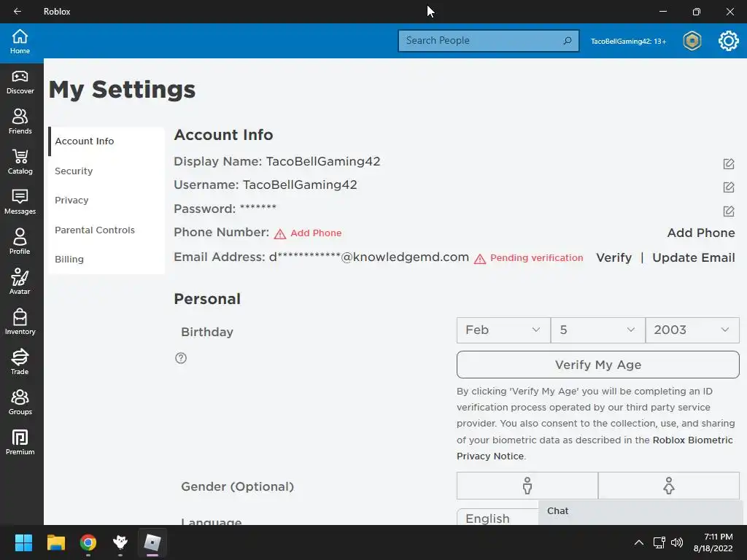Open the Inventory page

click(x=20, y=322)
